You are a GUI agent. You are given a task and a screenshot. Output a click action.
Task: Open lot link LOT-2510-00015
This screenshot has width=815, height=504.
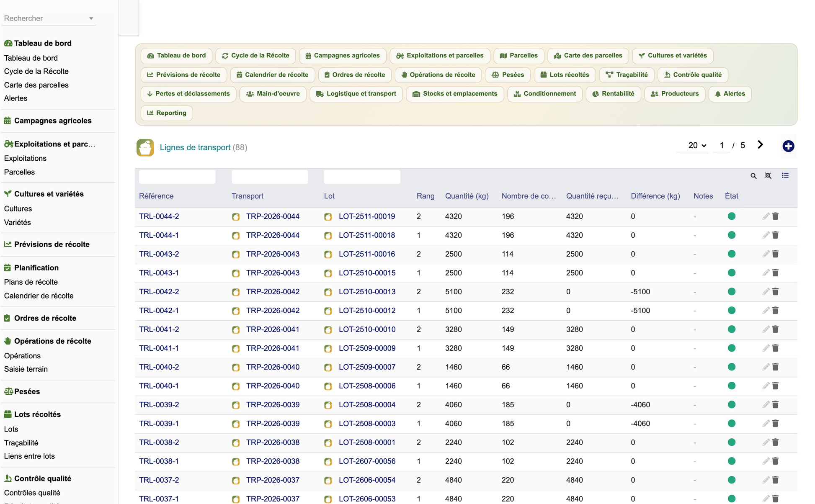(367, 273)
